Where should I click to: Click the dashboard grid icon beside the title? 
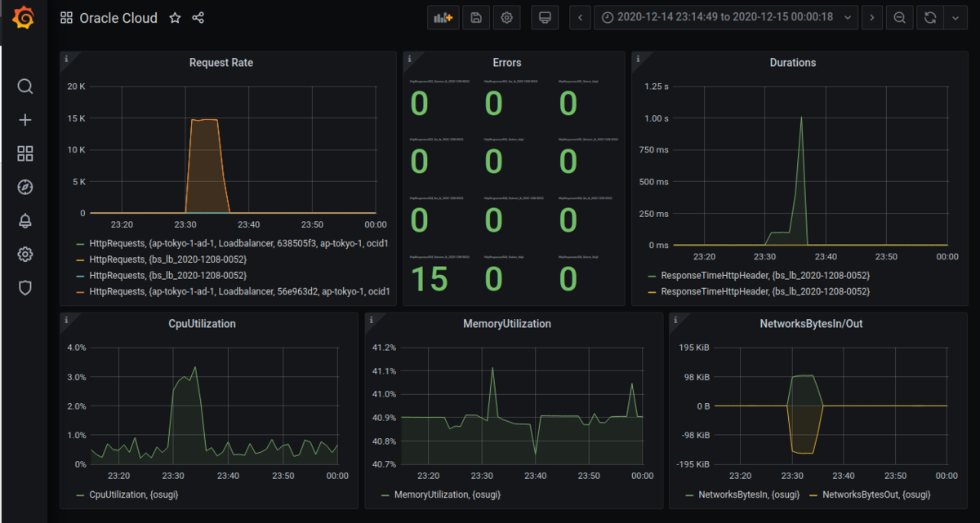click(66, 18)
